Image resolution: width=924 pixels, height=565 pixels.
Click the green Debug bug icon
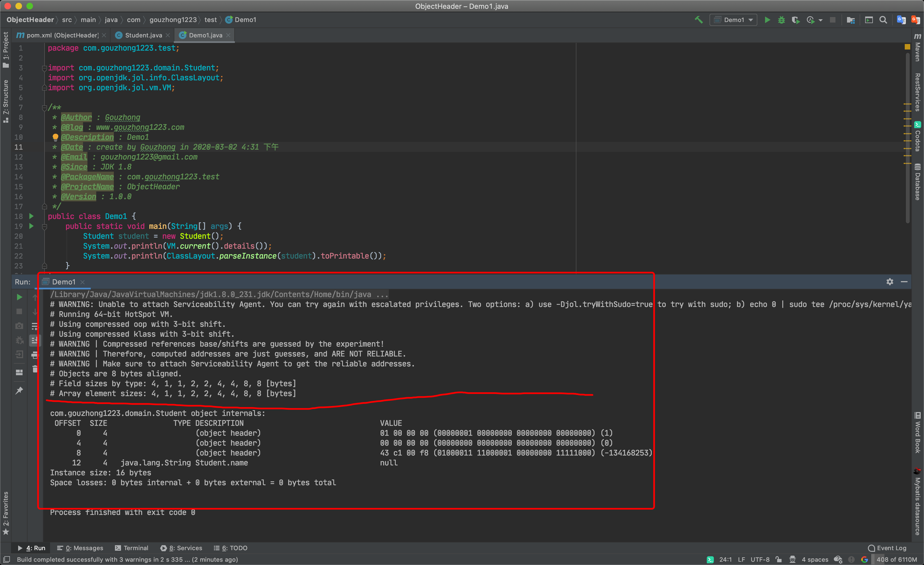[x=781, y=20]
